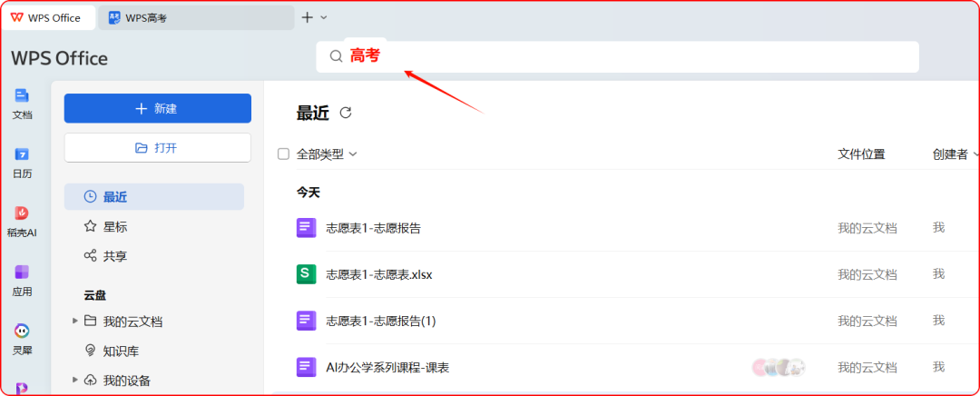
Task: Click collaborator avatars on AI办公学系列课程-课表 row
Action: click(x=779, y=367)
